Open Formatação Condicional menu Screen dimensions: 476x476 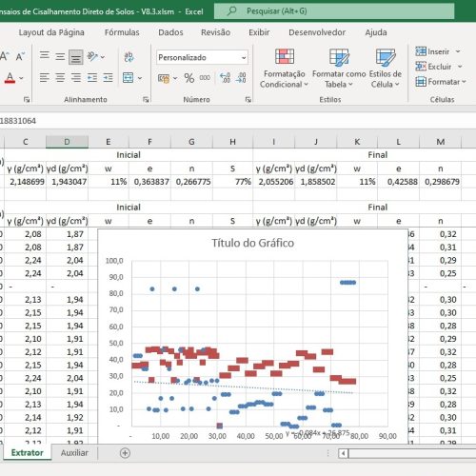coord(284,69)
